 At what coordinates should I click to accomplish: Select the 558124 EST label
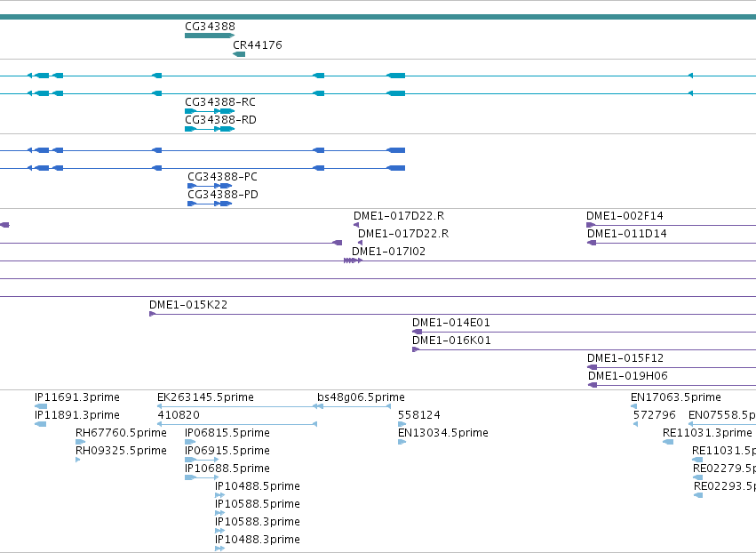point(419,415)
